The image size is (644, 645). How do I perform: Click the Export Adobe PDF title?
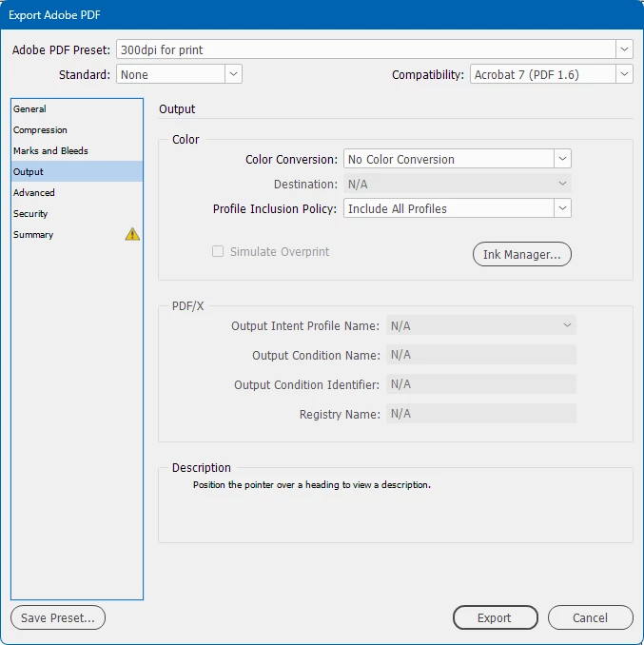54,15
